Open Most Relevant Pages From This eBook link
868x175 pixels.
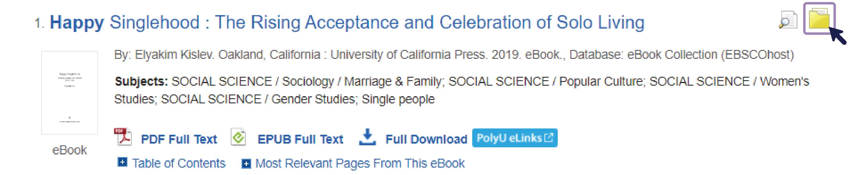[360, 163]
